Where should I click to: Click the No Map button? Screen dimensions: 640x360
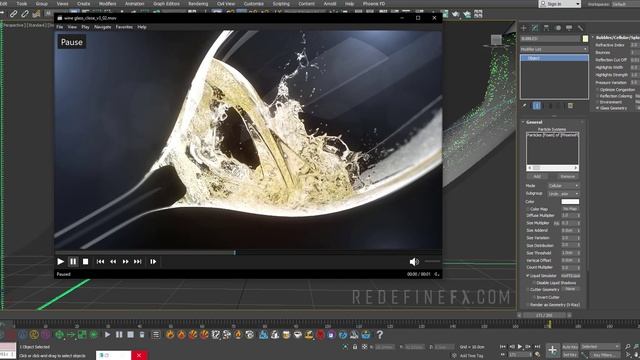click(x=570, y=209)
